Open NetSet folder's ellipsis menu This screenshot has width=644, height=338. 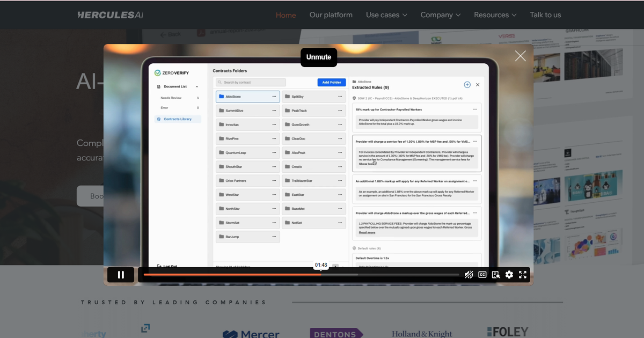coord(340,223)
